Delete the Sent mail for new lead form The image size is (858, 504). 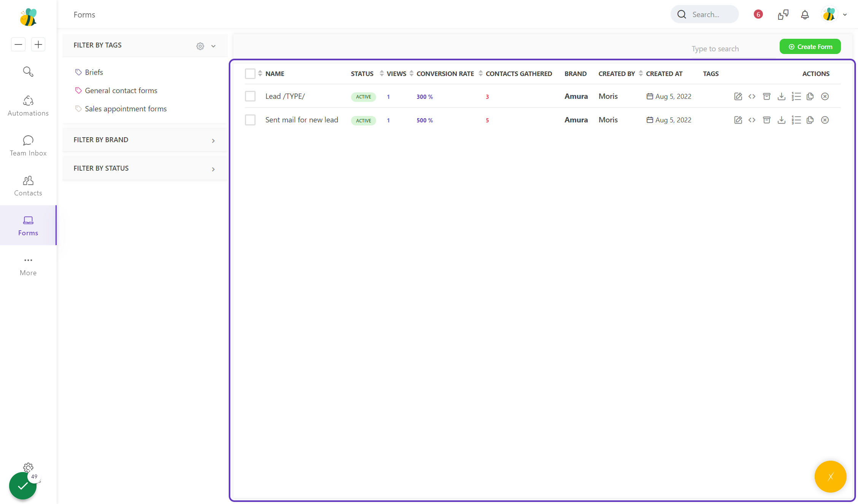825,120
